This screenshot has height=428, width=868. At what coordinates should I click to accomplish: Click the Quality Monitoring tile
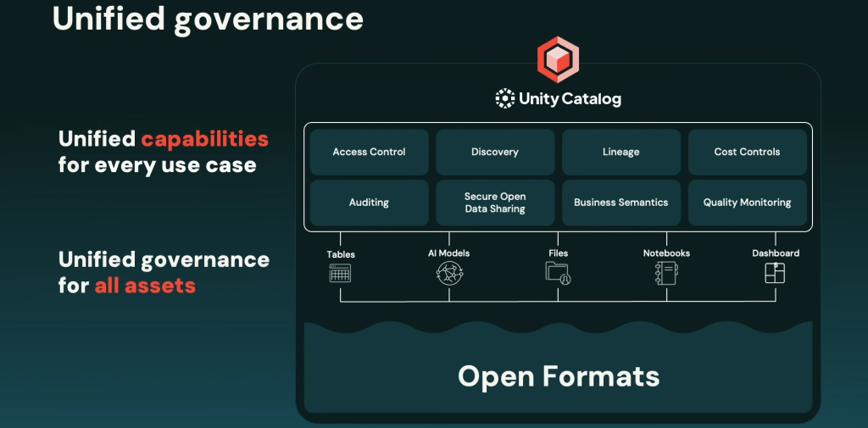coord(748,202)
